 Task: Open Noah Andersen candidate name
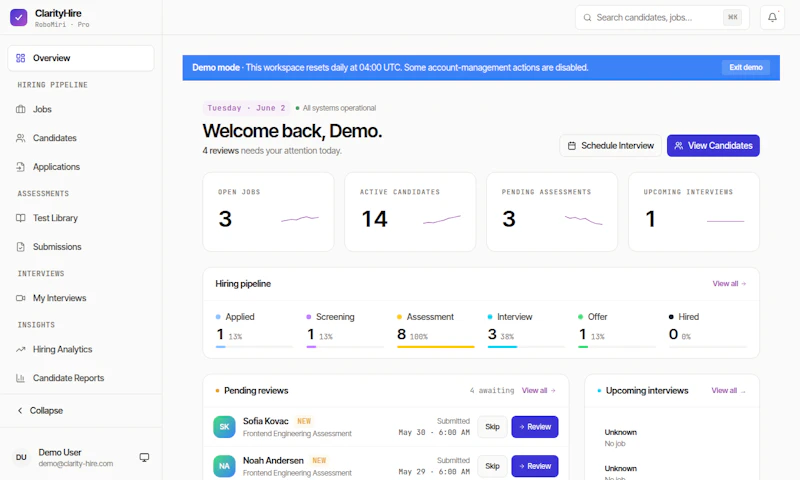pos(273,461)
